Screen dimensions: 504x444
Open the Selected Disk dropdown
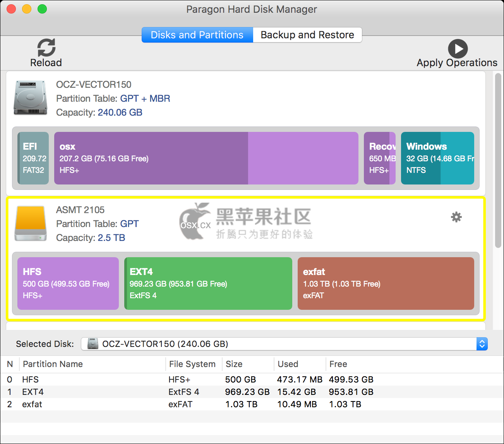click(x=284, y=344)
